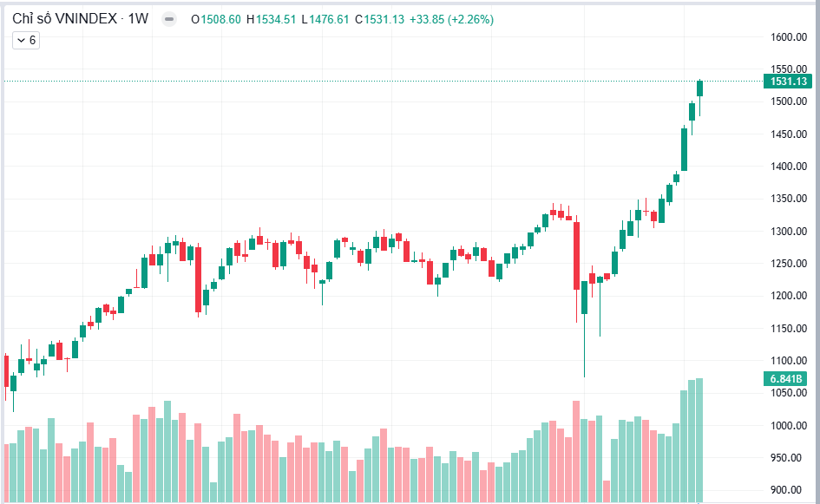820x504 pixels.
Task: Click the close value C1531.13
Action: pyautogui.click(x=380, y=19)
